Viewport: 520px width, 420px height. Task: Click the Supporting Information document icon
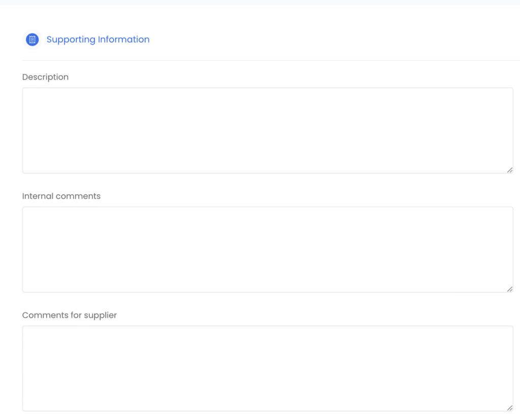(32, 40)
